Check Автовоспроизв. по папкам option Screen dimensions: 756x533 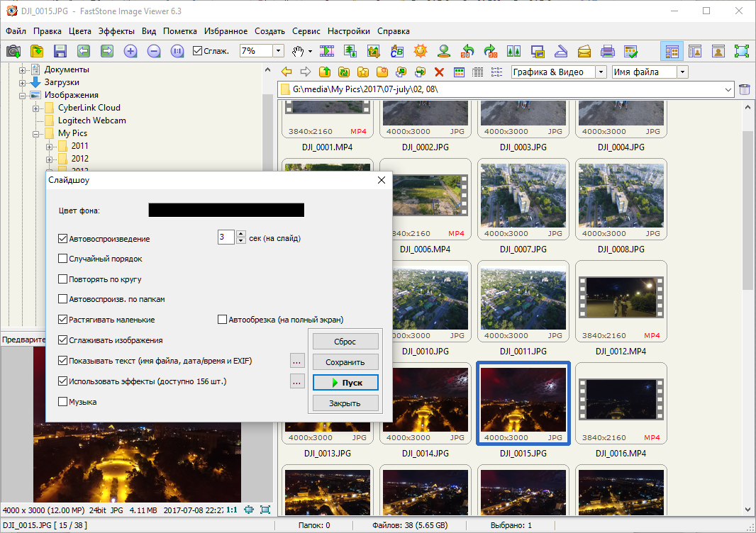click(62, 299)
